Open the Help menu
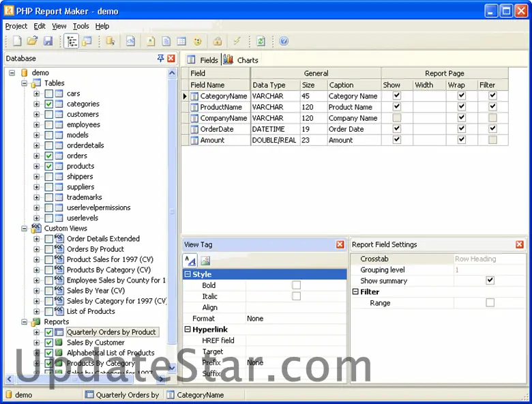 (102, 26)
